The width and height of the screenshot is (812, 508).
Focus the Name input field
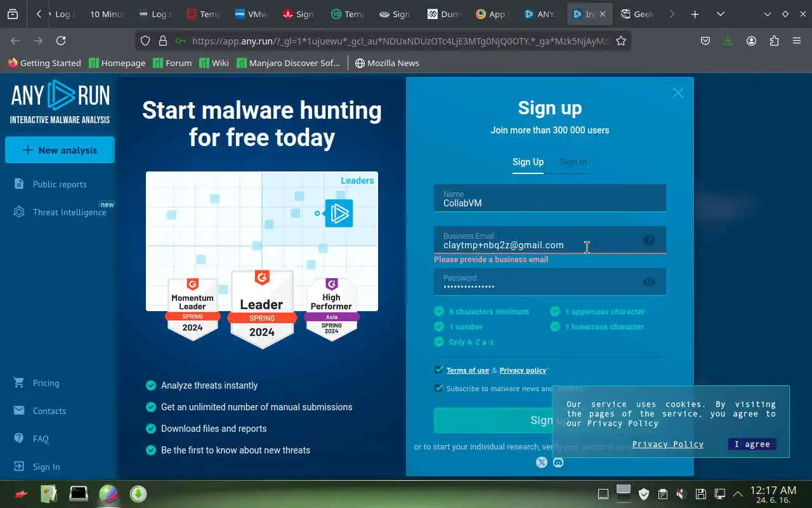pyautogui.click(x=550, y=198)
